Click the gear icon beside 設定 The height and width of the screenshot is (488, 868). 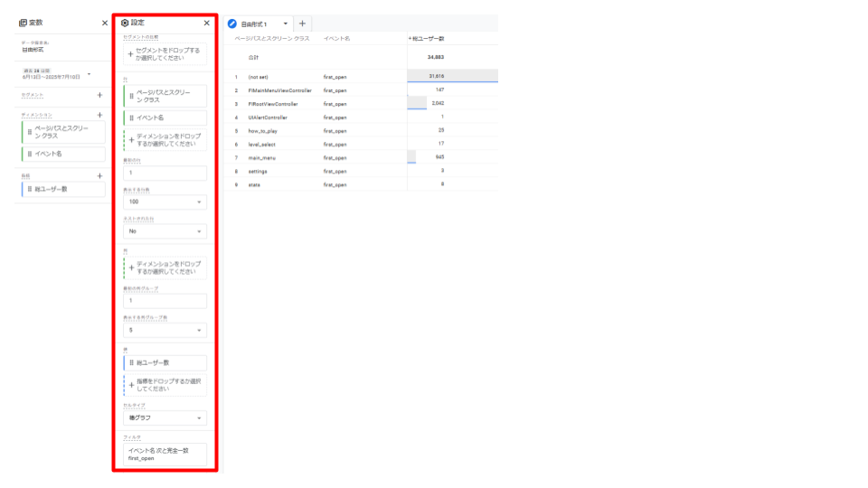125,23
